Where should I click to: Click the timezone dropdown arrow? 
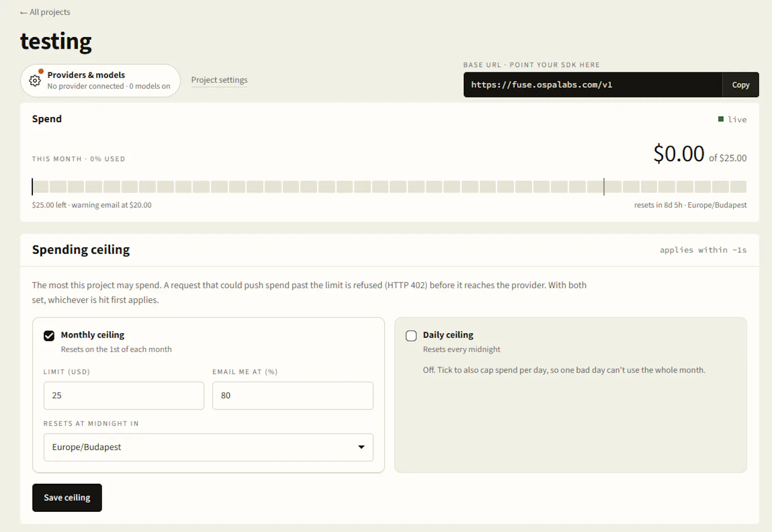(x=361, y=447)
